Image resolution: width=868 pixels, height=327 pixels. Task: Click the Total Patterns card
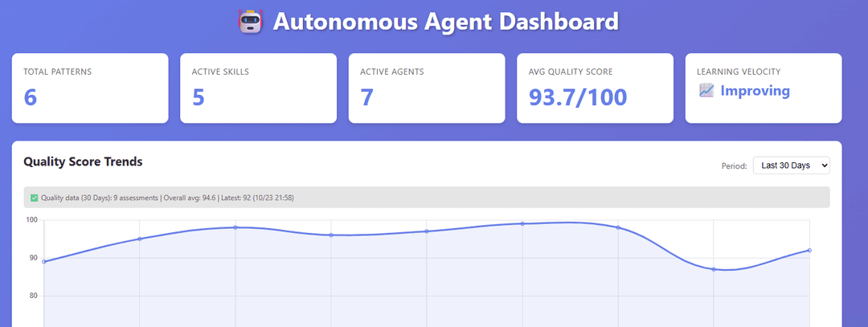[90, 88]
